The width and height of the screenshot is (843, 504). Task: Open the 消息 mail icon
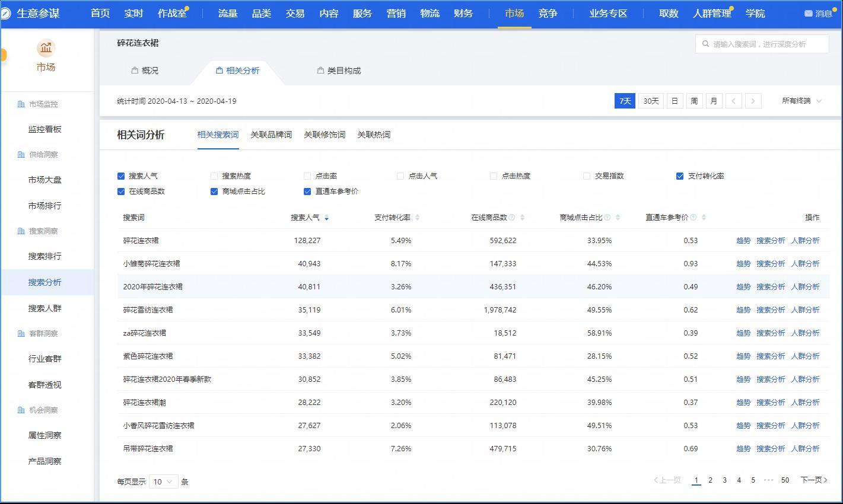tap(808, 13)
